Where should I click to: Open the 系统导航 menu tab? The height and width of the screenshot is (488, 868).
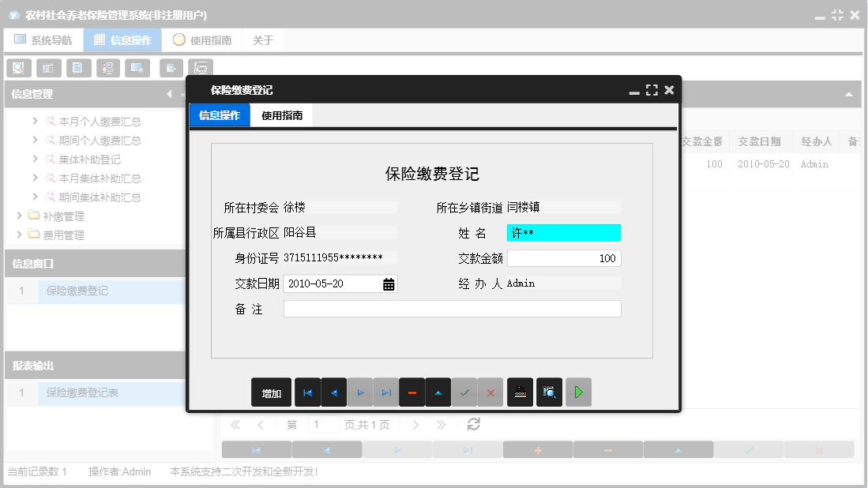tap(43, 39)
